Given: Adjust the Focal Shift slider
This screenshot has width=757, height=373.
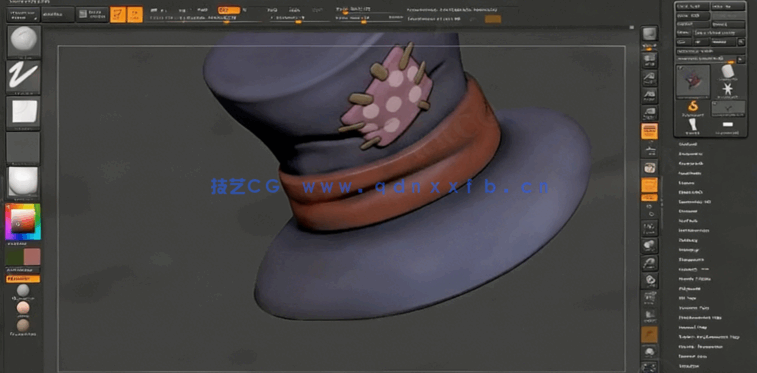Looking at the screenshot, I should 369,10.
